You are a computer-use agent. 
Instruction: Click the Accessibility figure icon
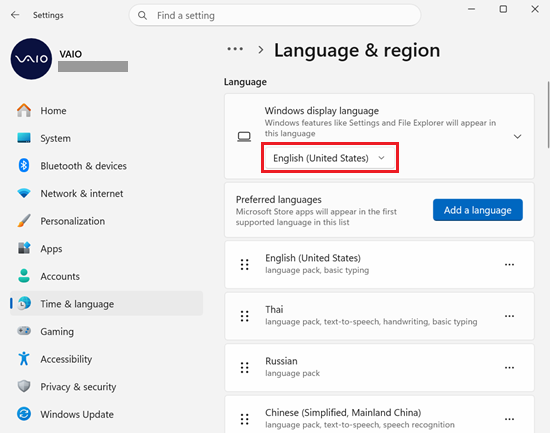pos(24,359)
